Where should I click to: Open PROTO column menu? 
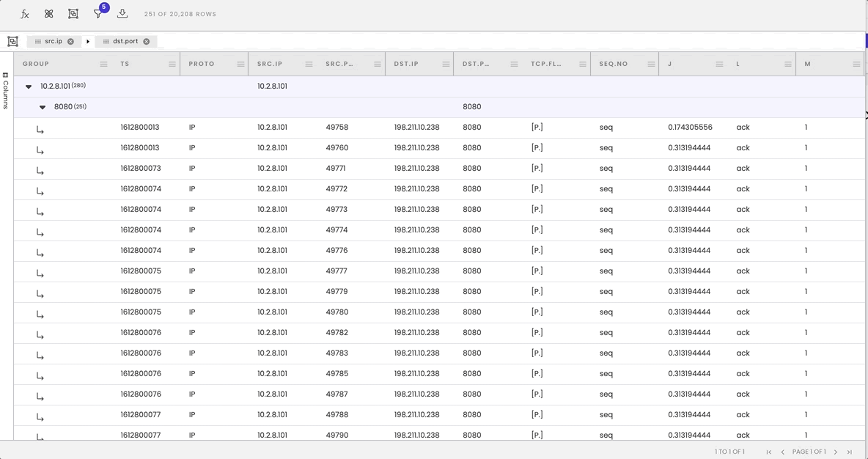[x=240, y=65]
